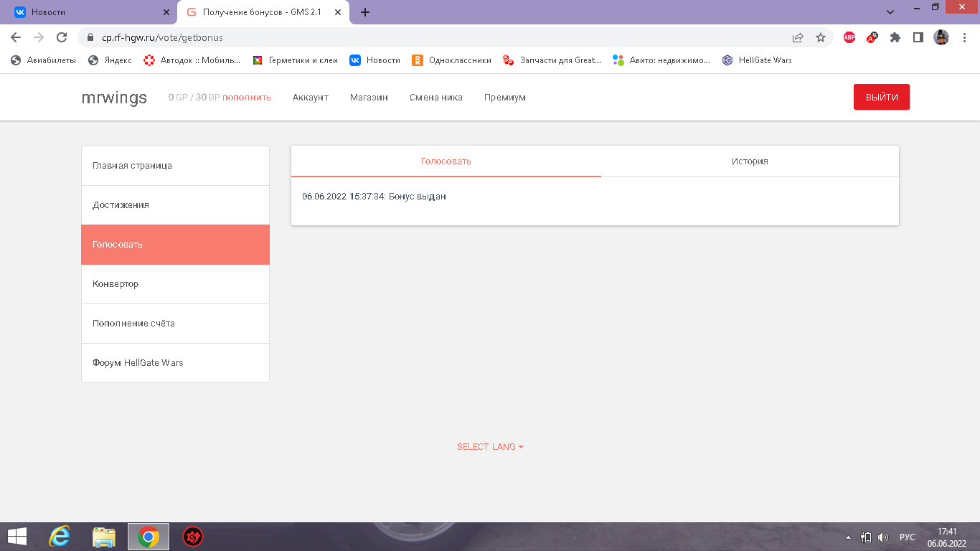Open Пополнение счёта in sidebar
Screen dimensions: 980x551
176,324
